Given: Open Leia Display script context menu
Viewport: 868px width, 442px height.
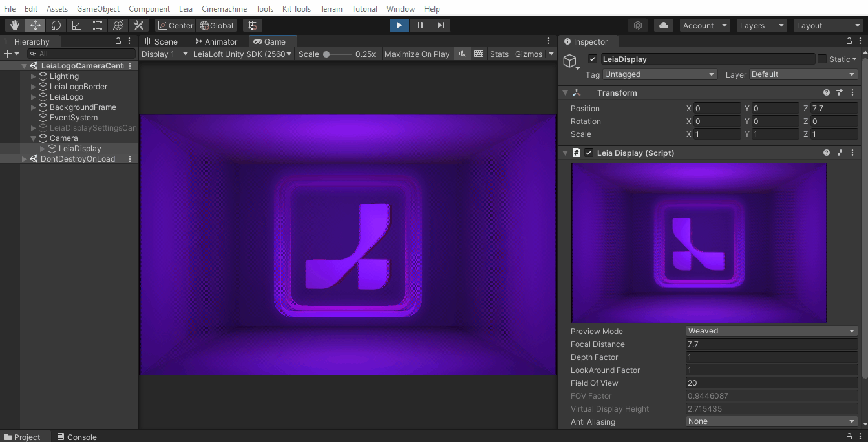Looking at the screenshot, I should (x=852, y=153).
